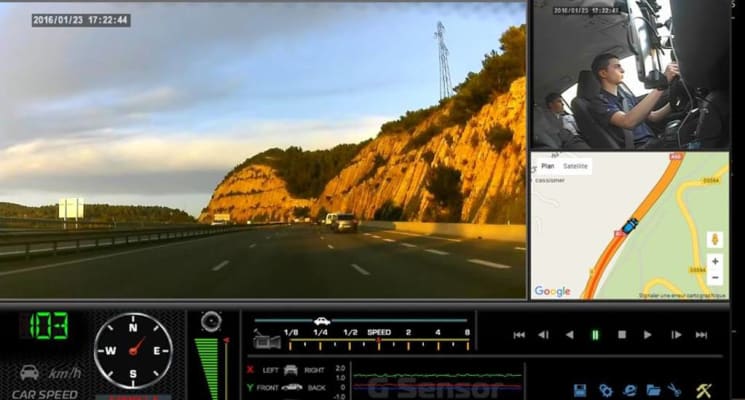Viewport: 745px width, 400px height.
Task: Step forward one frame
Action: coord(676,335)
